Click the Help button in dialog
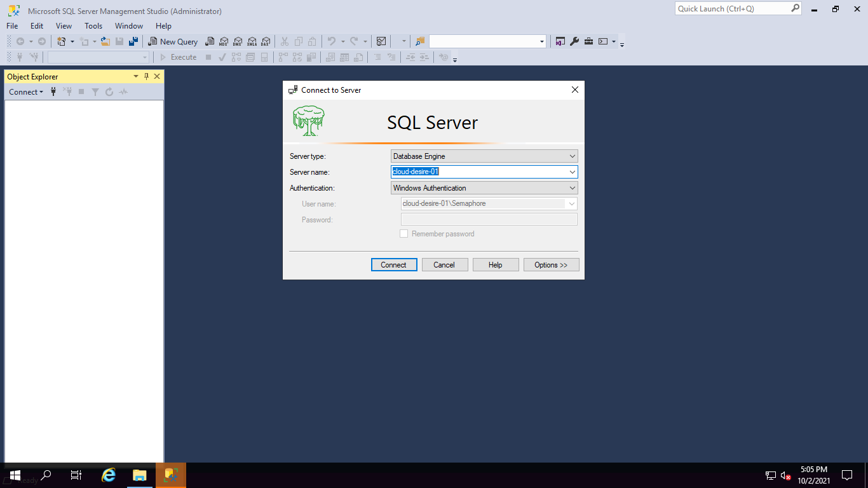Viewport: 868px width, 488px height. pyautogui.click(x=496, y=265)
